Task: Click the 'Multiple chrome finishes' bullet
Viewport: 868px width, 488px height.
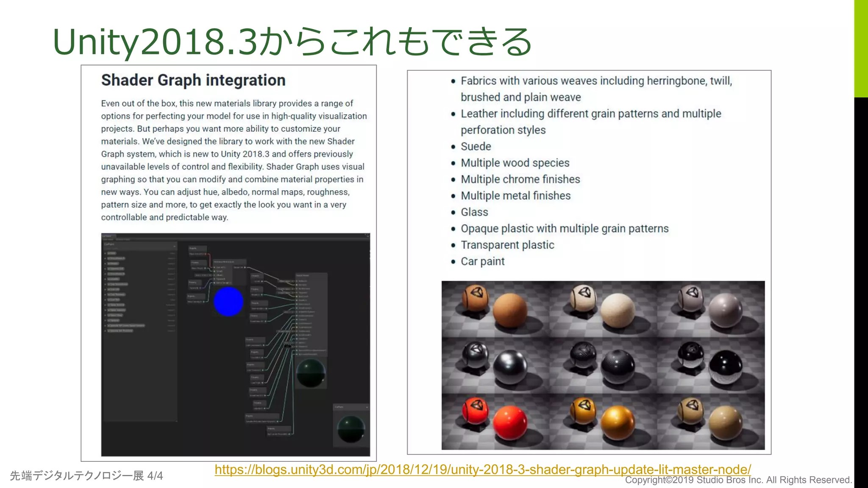Action: [x=520, y=180]
